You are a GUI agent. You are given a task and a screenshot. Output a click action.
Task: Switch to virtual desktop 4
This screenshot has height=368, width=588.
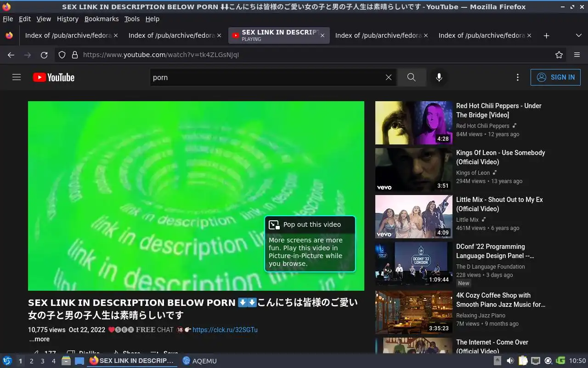pos(53,361)
